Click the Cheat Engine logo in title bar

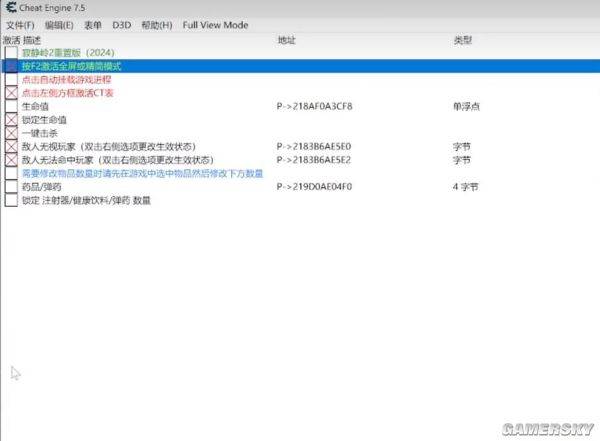pyautogui.click(x=11, y=7)
